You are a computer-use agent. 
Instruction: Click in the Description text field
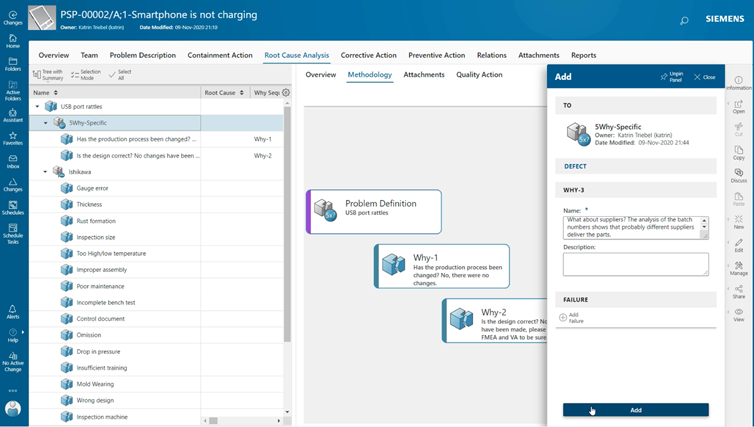[636, 264]
